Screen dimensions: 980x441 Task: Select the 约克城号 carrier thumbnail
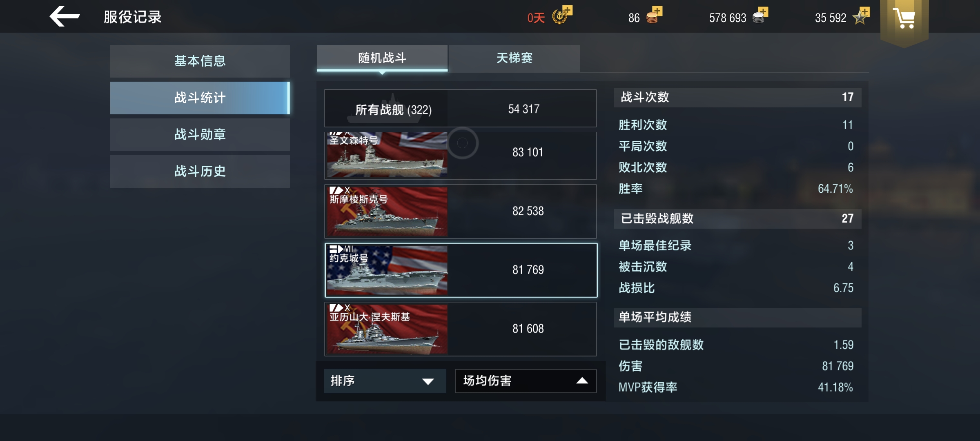(387, 270)
